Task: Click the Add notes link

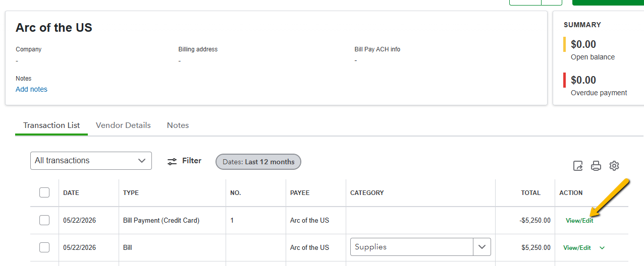Action: tap(31, 89)
